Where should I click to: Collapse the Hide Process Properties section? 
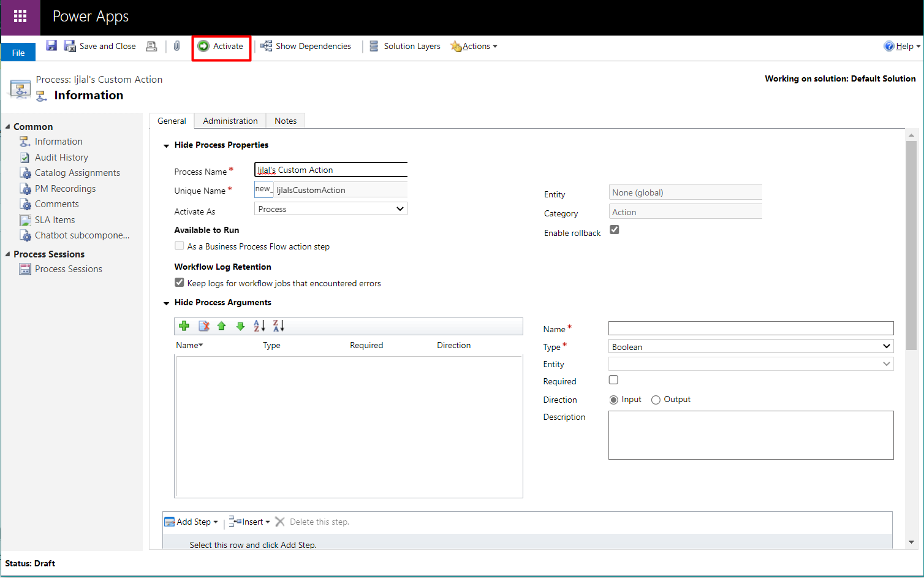point(166,145)
